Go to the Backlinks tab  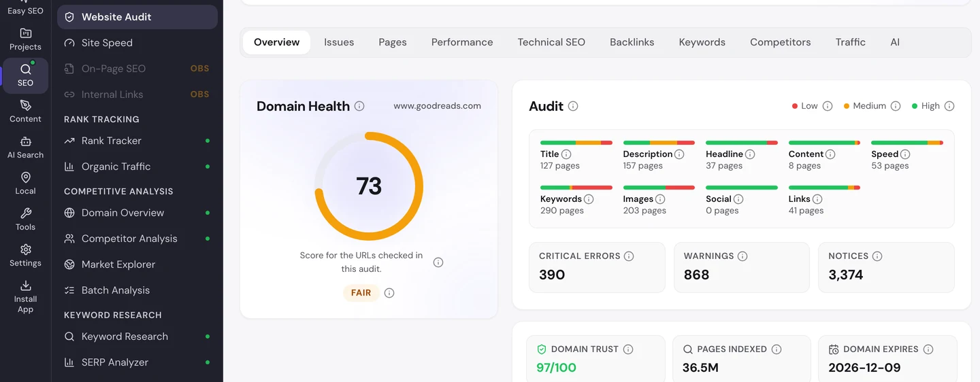tap(632, 42)
